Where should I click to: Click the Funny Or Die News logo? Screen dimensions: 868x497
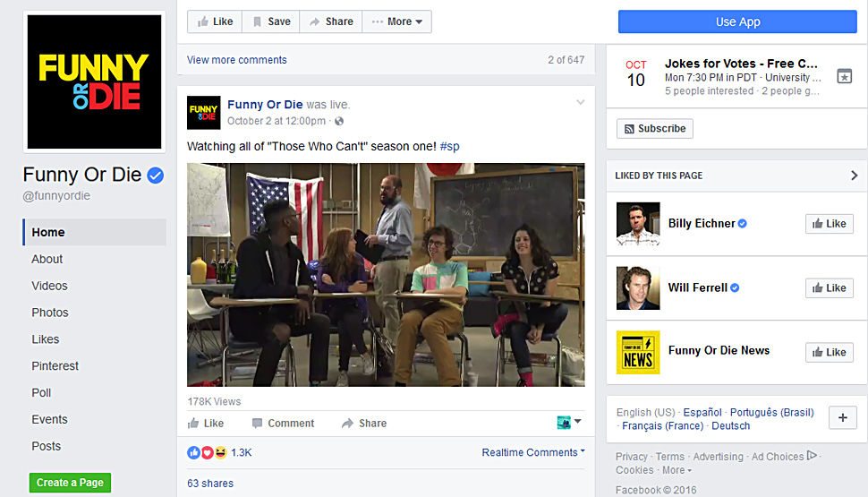[638, 353]
